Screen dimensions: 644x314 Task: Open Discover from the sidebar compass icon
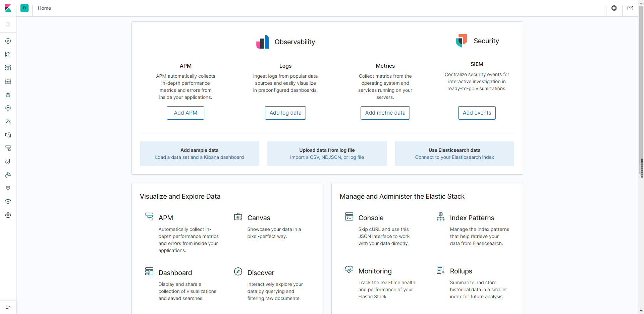(8, 41)
